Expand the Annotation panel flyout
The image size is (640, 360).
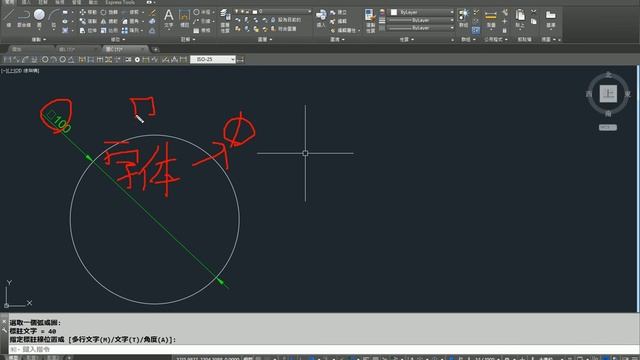(x=188, y=40)
